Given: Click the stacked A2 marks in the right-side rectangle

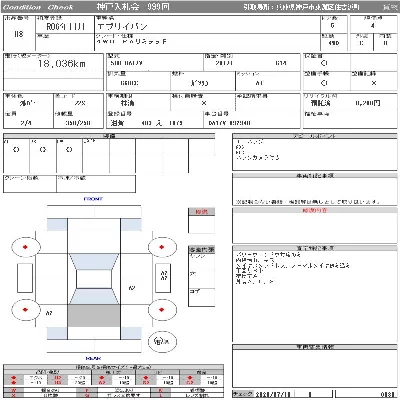Looking at the screenshot, I should (164, 275).
